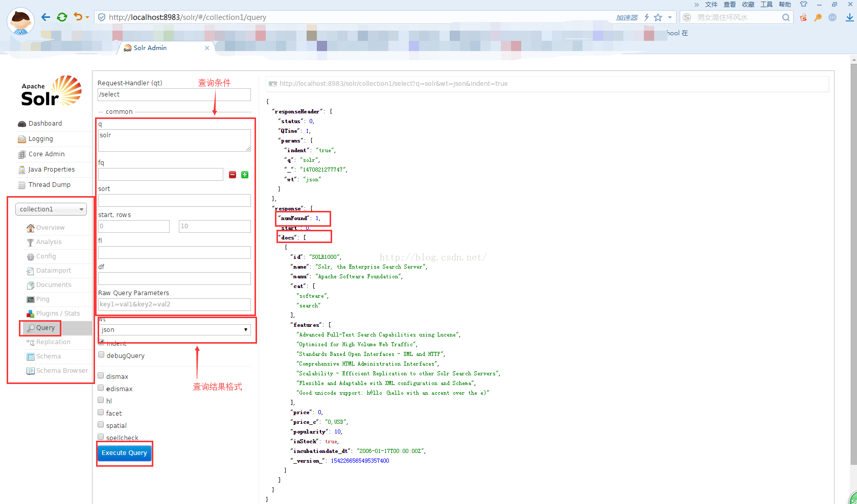The width and height of the screenshot is (857, 504).
Task: Enable the dismax checkbox
Action: pyautogui.click(x=101, y=376)
